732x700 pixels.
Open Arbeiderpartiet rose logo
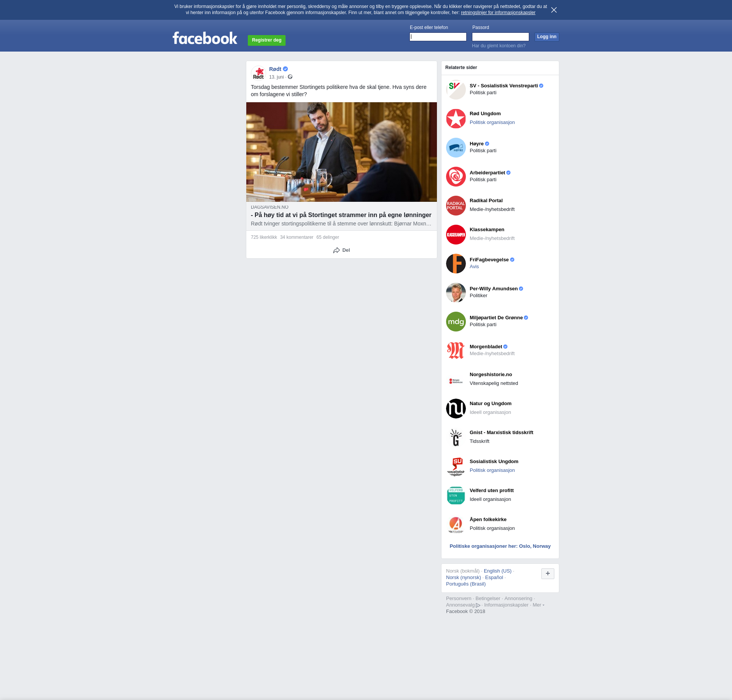click(x=456, y=177)
